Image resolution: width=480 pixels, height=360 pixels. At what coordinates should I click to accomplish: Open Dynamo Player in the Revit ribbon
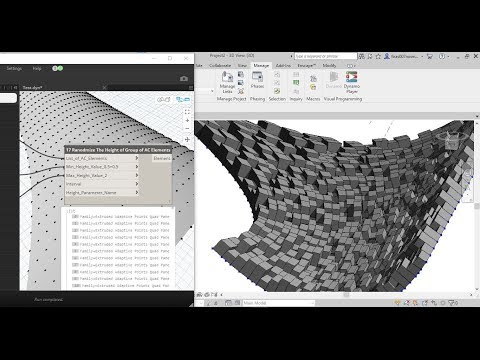click(x=352, y=82)
